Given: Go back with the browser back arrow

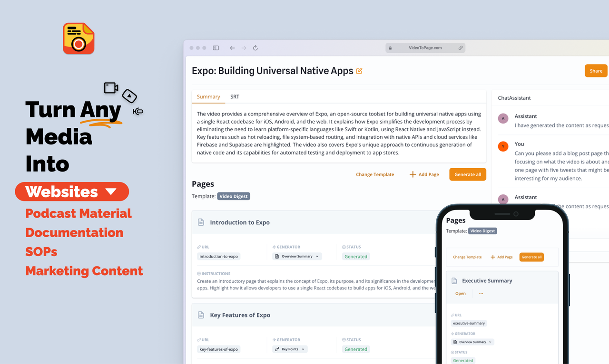Looking at the screenshot, I should [x=232, y=48].
